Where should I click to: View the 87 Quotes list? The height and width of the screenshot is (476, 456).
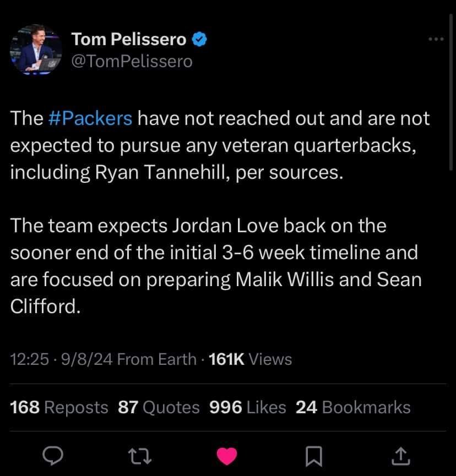(x=159, y=407)
